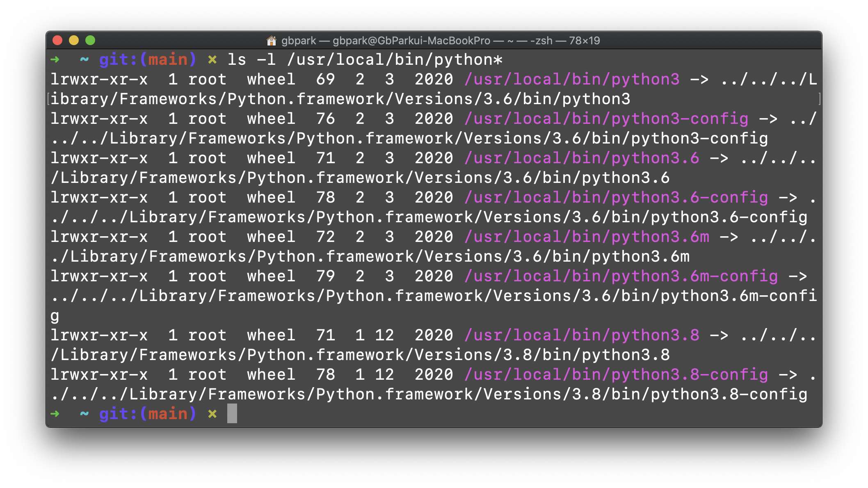Click the /usr/local/bin/python3.6 symlink path
The width and height of the screenshot is (868, 488).
point(582,158)
